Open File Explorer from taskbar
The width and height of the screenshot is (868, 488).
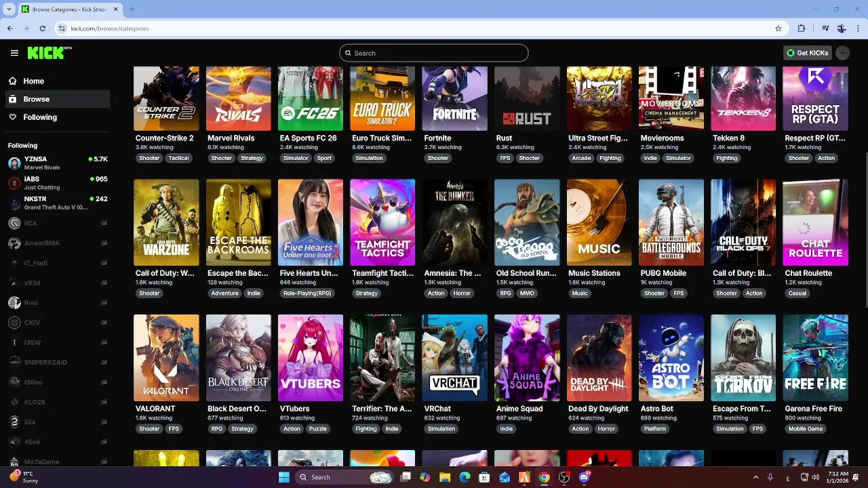coord(445,477)
